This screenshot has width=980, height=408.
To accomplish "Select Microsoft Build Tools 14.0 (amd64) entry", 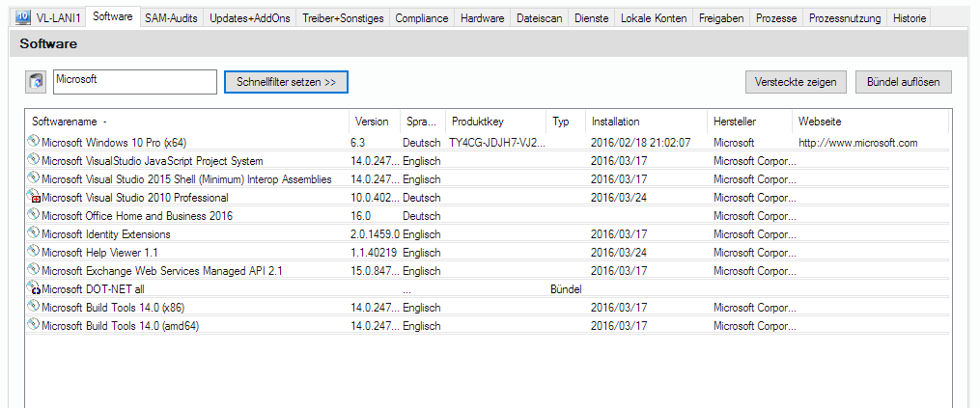I will [488, 325].
